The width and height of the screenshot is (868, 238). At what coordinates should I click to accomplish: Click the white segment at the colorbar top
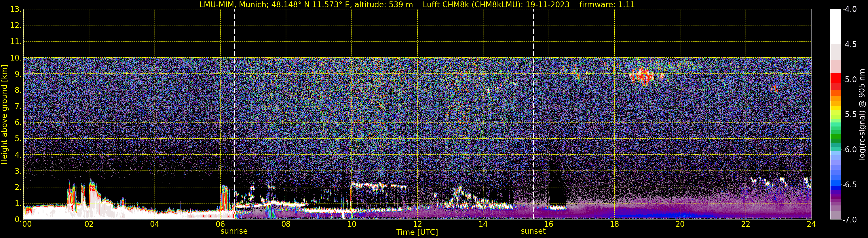tap(836, 27)
